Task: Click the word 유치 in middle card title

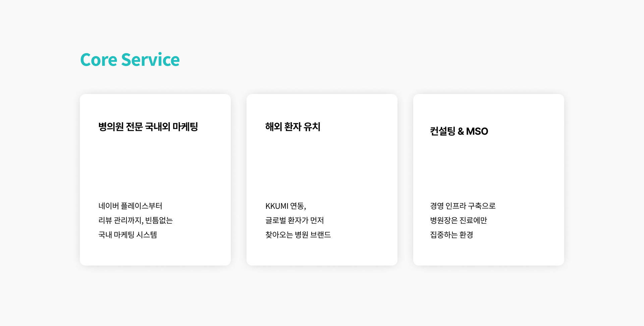Action: (312, 127)
